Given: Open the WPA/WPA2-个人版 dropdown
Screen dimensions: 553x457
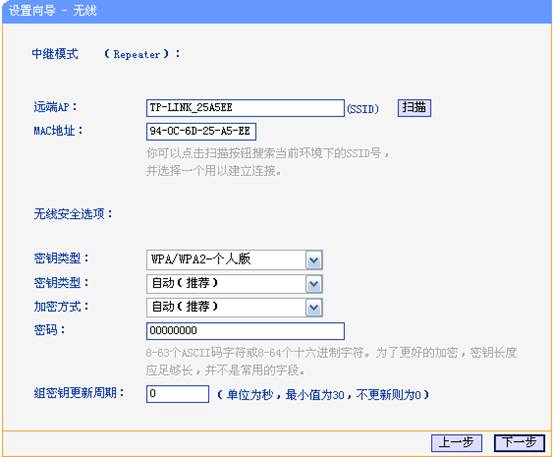Looking at the screenshot, I should [x=235, y=260].
